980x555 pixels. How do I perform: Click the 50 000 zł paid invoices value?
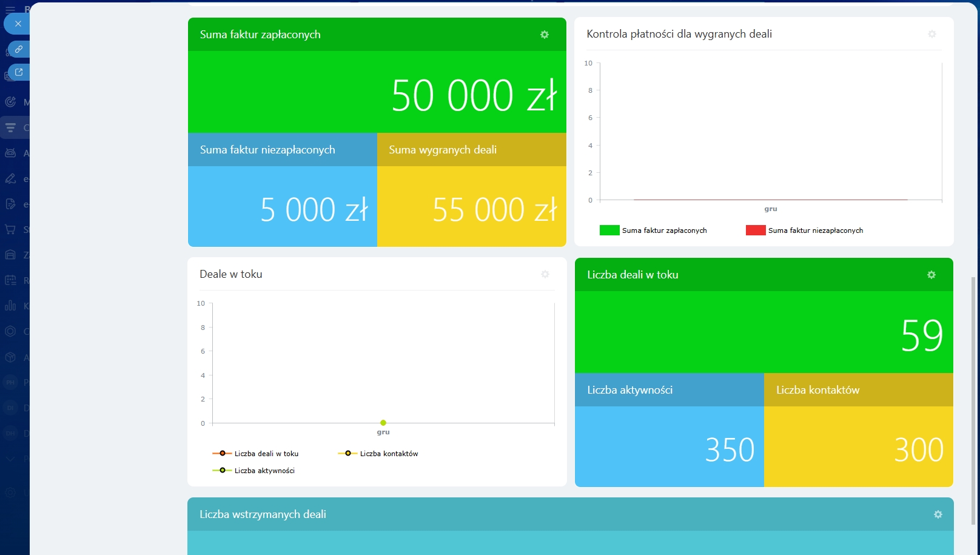pos(473,95)
